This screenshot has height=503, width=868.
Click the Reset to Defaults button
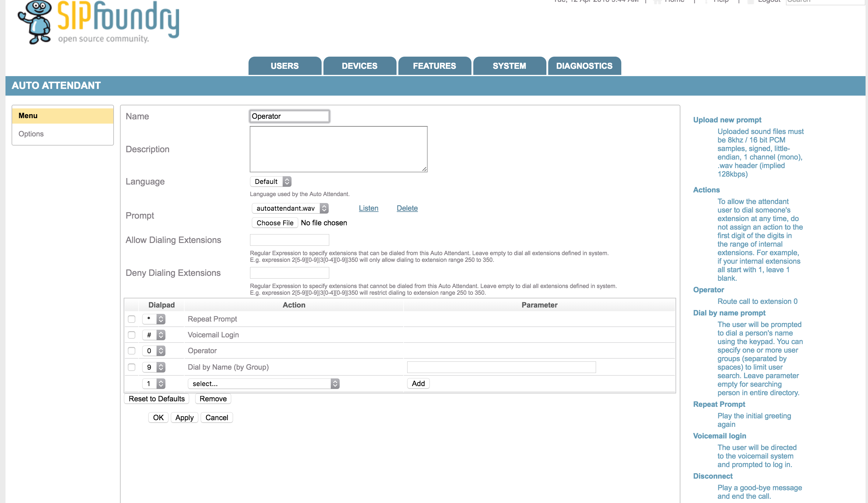pyautogui.click(x=156, y=399)
